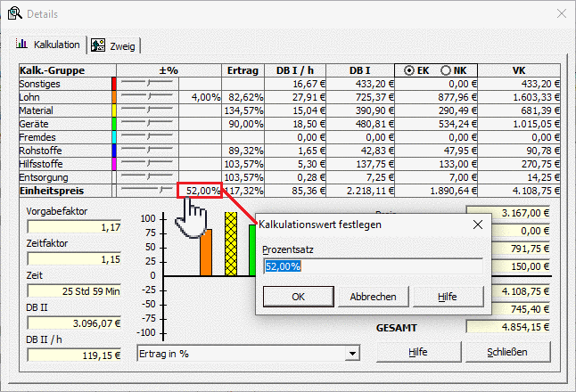Click the Sonstiges percentage slider
The image size is (576, 392).
click(147, 84)
